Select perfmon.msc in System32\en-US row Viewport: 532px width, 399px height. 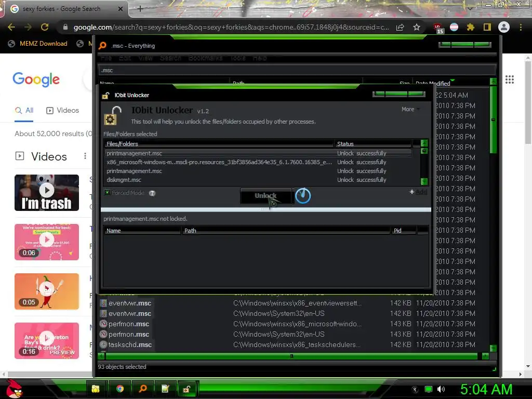pos(294,334)
